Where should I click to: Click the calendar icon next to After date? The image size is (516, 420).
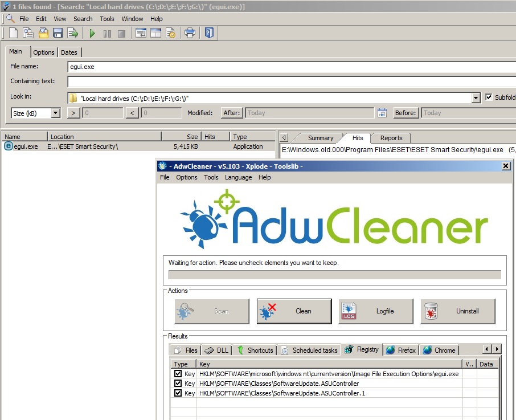382,113
